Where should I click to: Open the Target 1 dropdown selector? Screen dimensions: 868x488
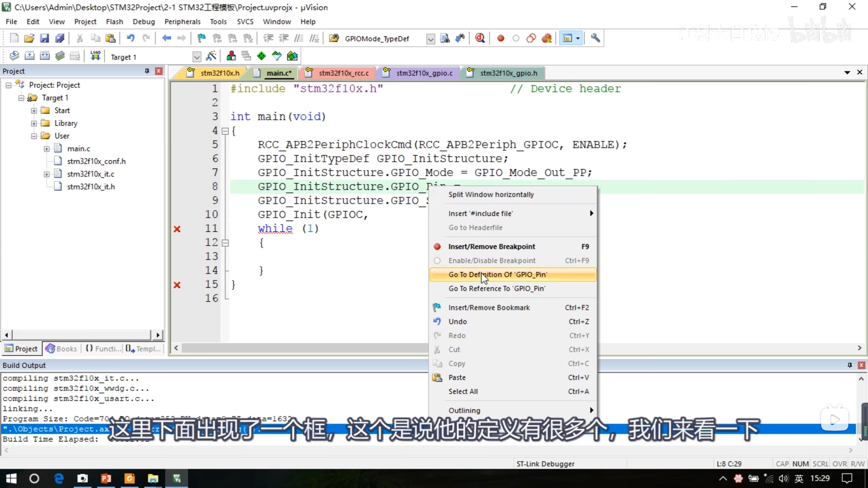[x=196, y=57]
